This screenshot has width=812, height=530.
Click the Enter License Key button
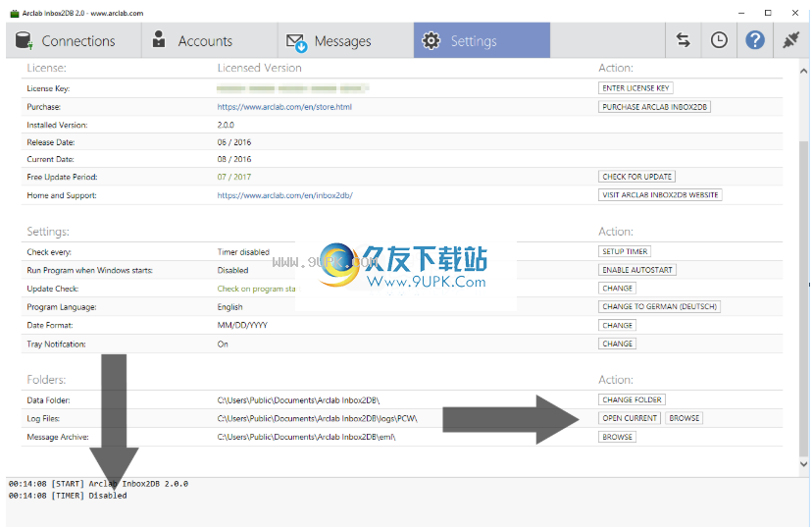(635, 88)
